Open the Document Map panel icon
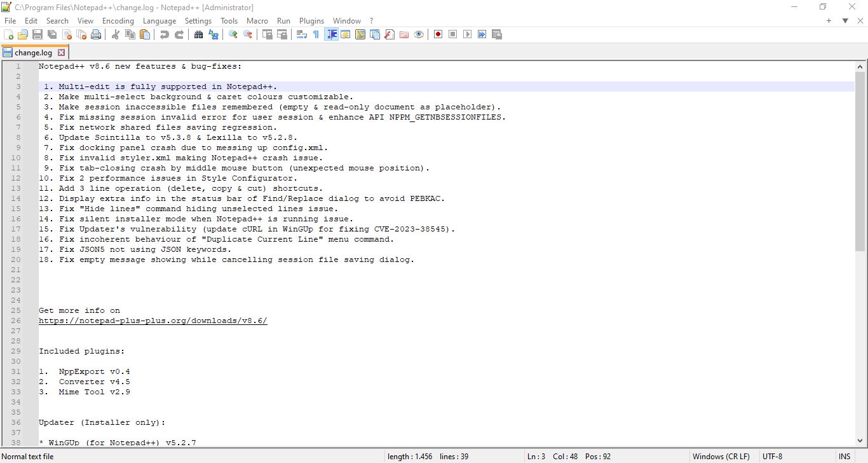 coord(360,34)
